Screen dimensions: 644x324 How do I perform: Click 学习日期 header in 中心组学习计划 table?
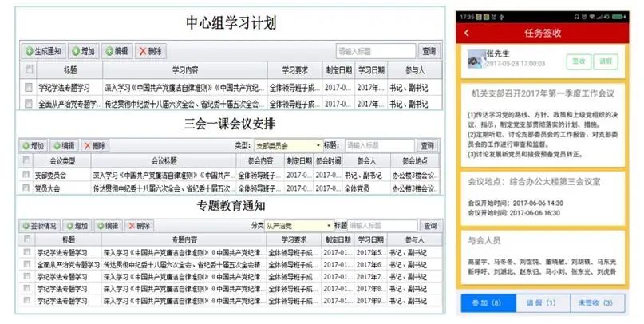(371, 70)
